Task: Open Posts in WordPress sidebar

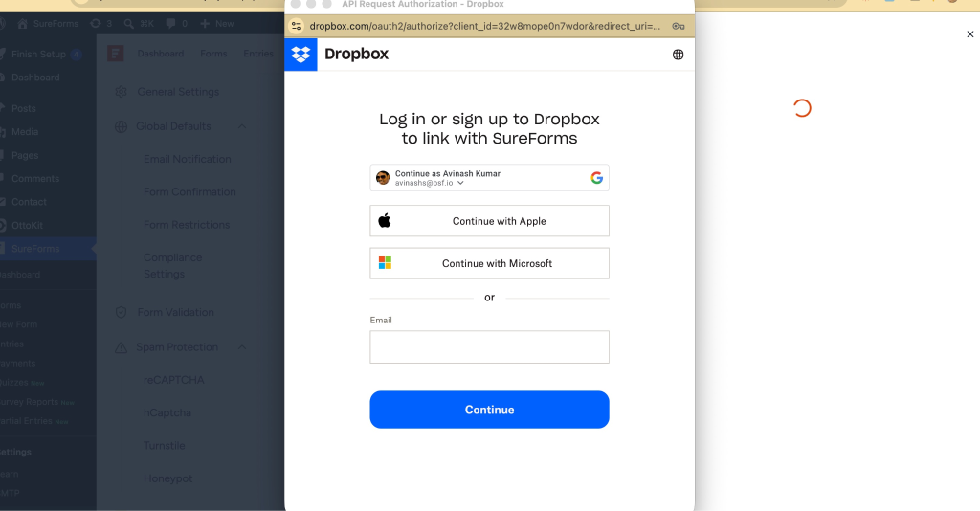Action: pyautogui.click(x=24, y=109)
